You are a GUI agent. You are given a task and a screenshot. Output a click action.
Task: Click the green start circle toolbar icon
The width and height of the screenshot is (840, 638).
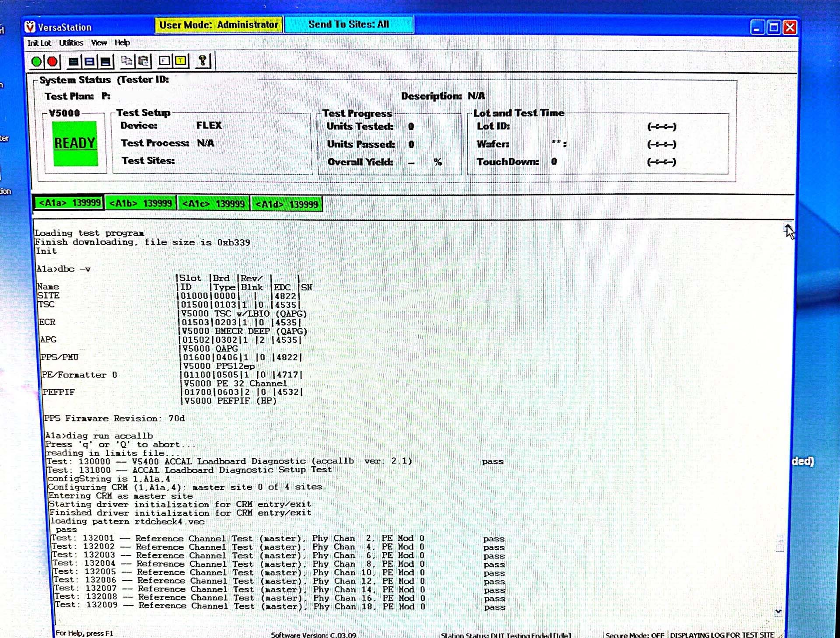tap(37, 62)
